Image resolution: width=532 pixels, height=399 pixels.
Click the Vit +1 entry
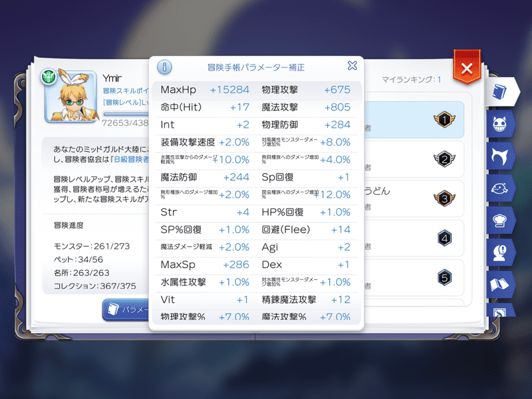pyautogui.click(x=205, y=300)
